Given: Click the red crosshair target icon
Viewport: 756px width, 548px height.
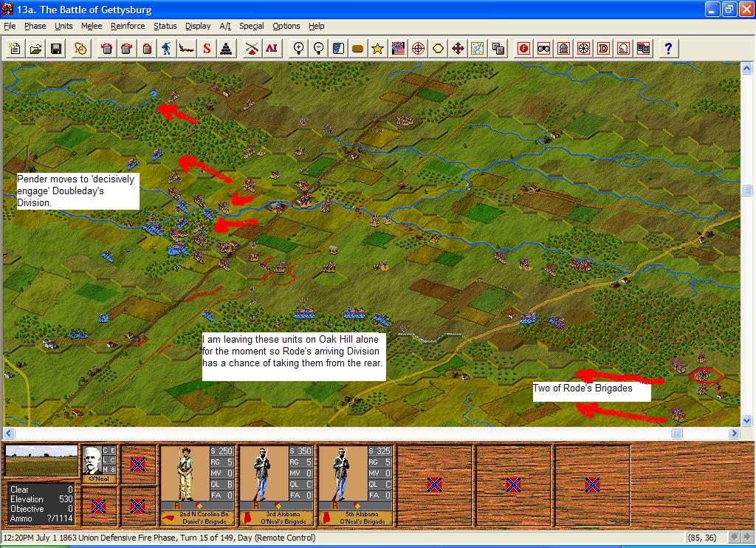Looking at the screenshot, I should (x=418, y=48).
